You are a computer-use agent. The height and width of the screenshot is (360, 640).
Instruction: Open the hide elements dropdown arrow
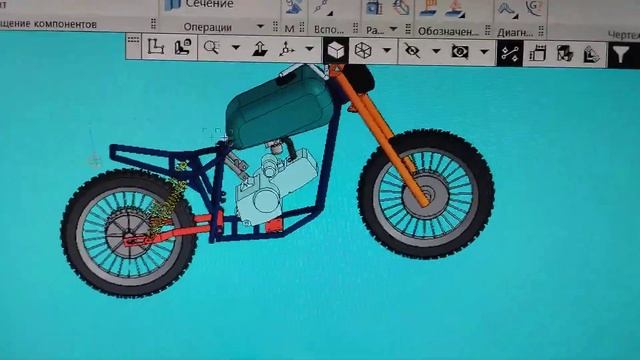436,51
